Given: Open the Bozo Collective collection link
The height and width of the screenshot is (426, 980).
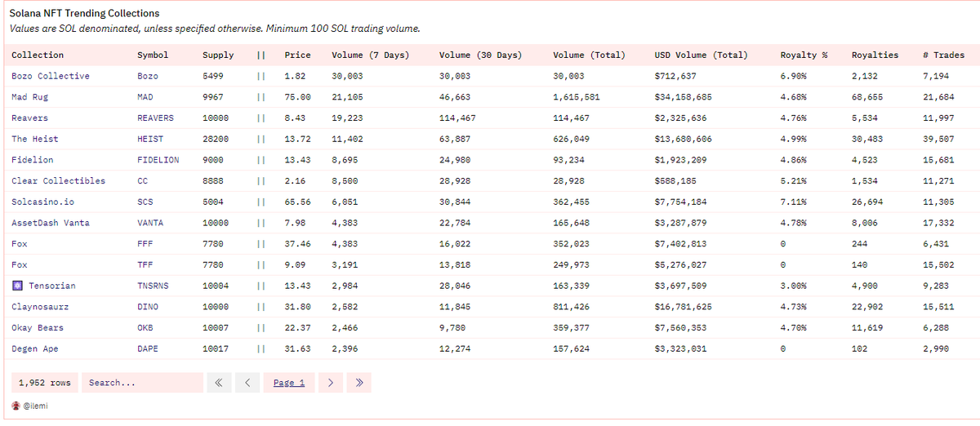Looking at the screenshot, I should pyautogui.click(x=51, y=76).
